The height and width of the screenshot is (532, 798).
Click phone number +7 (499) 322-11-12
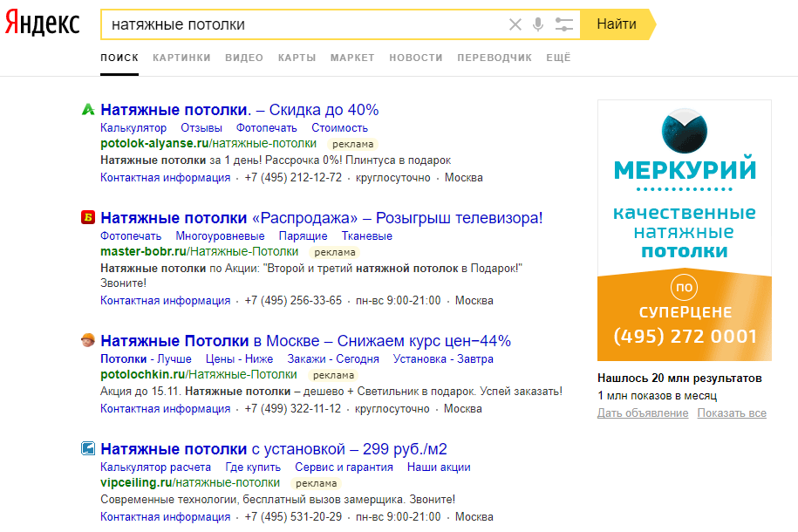click(293, 409)
